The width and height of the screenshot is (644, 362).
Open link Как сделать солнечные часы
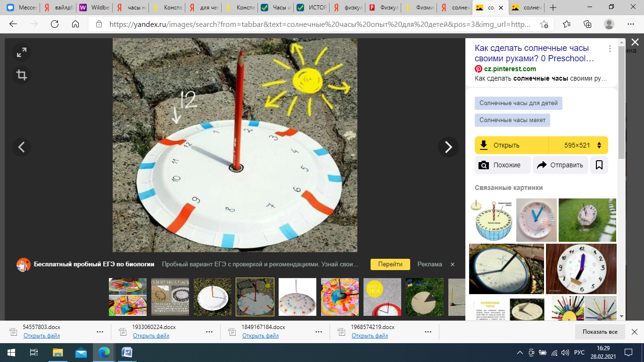(x=534, y=53)
